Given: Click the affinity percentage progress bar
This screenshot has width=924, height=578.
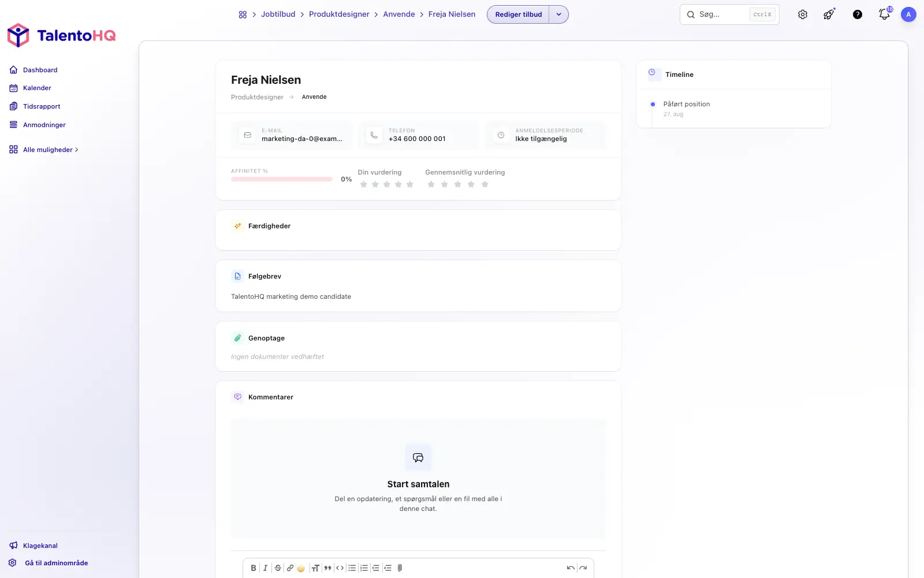Looking at the screenshot, I should click(282, 179).
